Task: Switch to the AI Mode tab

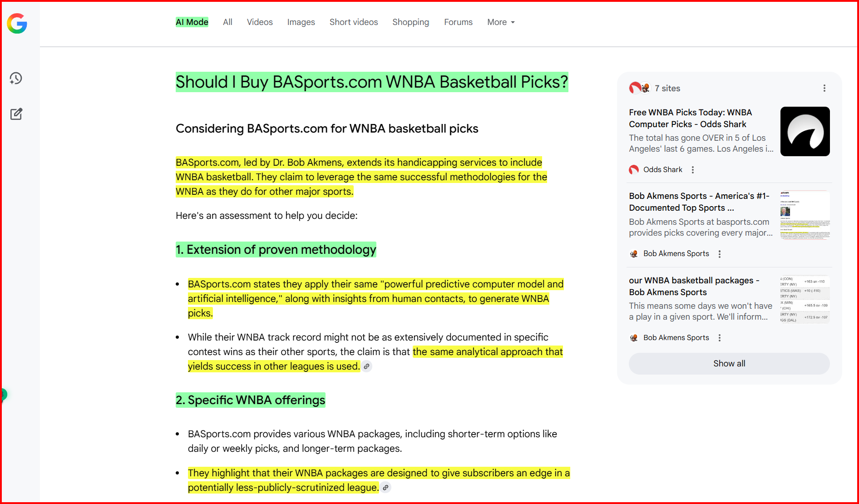Action: (x=192, y=22)
